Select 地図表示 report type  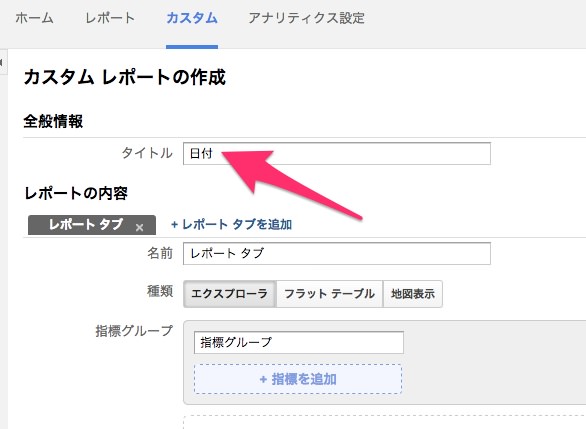click(413, 294)
